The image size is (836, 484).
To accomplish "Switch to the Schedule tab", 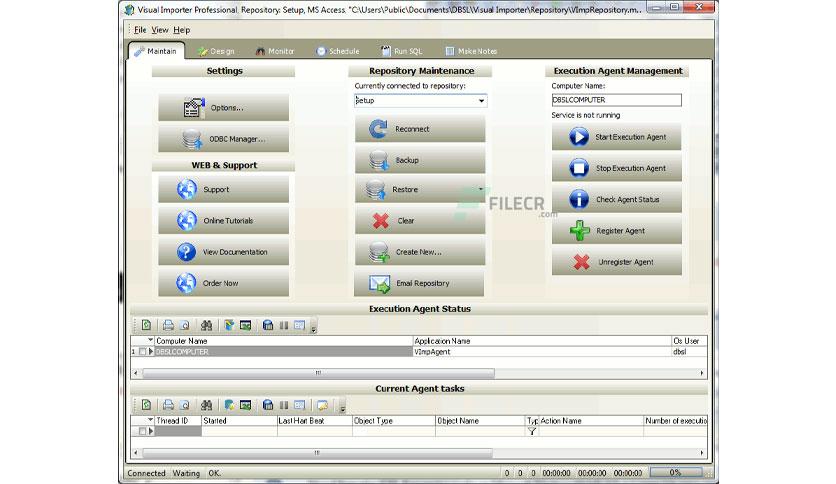I will coord(337,51).
